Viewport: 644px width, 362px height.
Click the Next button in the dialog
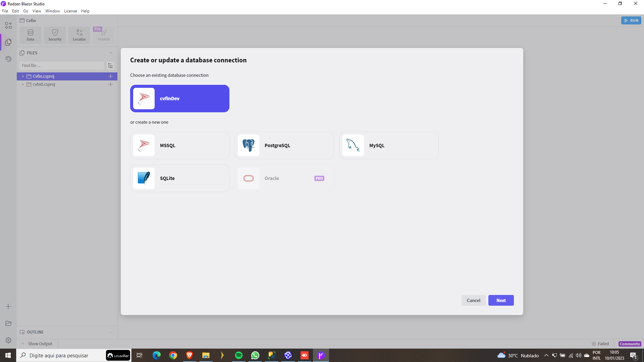[x=501, y=300]
